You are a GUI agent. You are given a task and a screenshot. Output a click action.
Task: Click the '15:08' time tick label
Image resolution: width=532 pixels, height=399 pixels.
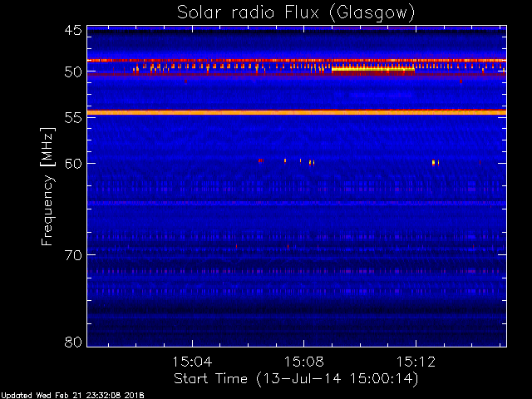coord(303,362)
